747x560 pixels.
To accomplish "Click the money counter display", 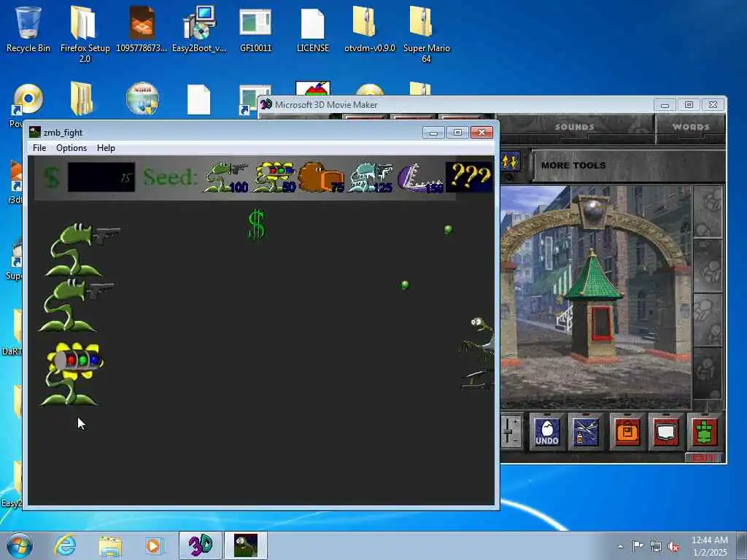I will click(101, 177).
